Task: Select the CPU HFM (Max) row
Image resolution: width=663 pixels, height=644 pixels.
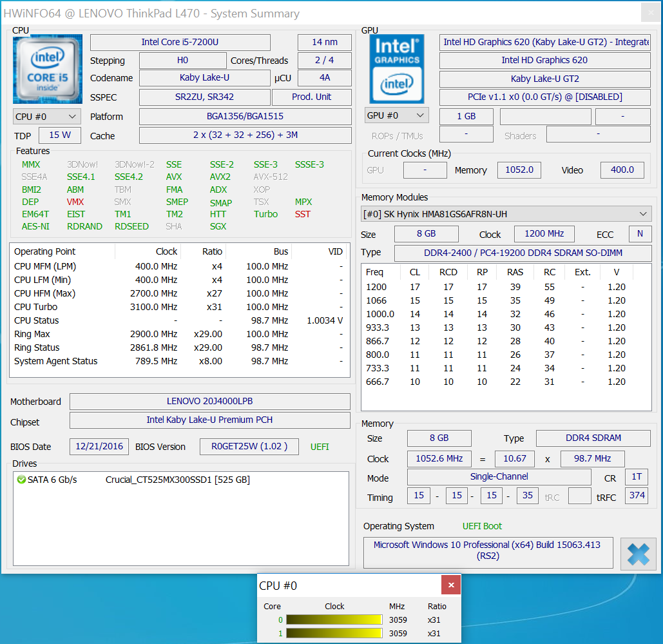Action: click(x=178, y=294)
